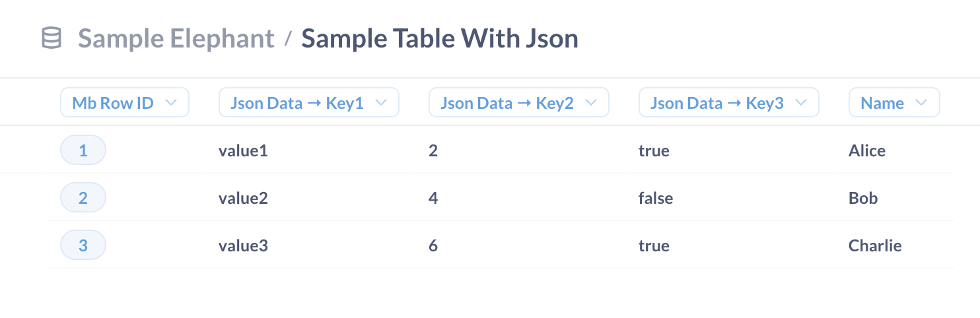Screen dimensions: 980x318
Task: Click the database icon beside Sample Elephant
Action: click(x=52, y=38)
